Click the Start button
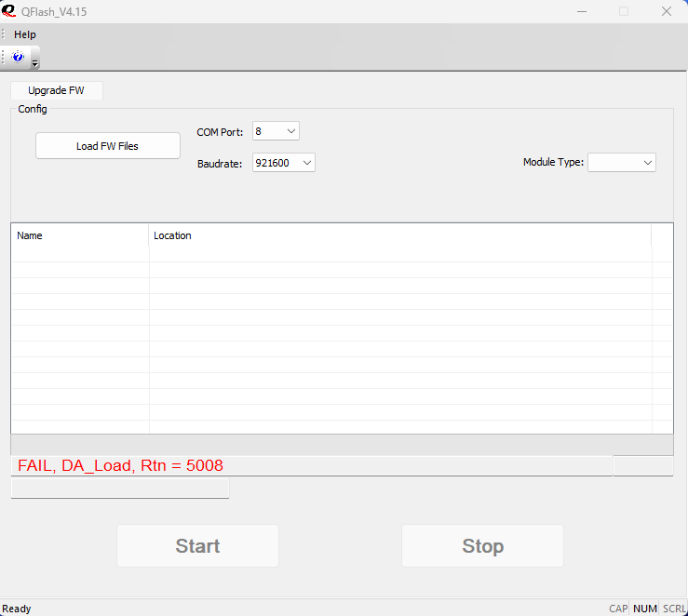The image size is (688, 616). coord(197,546)
